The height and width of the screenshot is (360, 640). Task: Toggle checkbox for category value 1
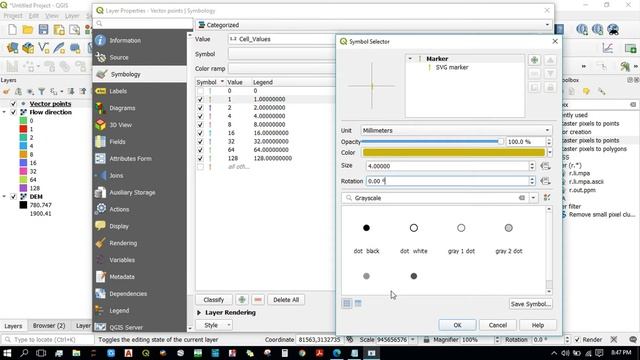coord(200,99)
